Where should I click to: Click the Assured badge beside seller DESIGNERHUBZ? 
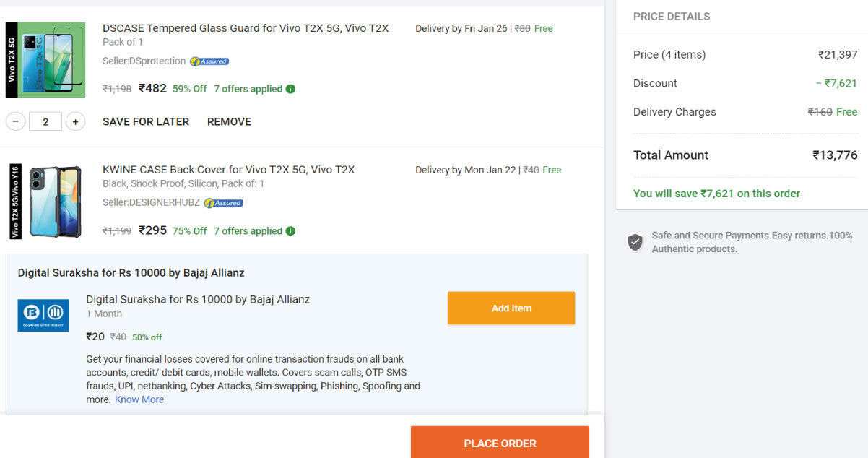[x=222, y=203]
